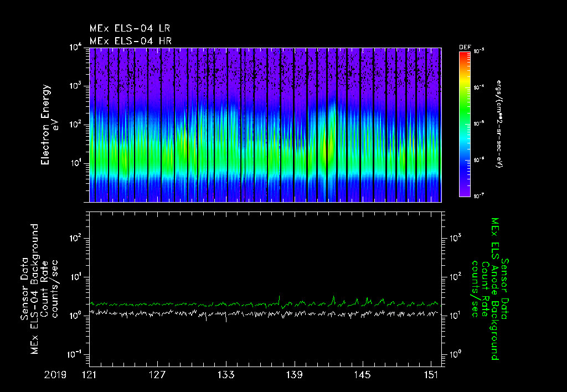
Task: Click the MEx ELS-04 LR title label
Action: (x=130, y=28)
